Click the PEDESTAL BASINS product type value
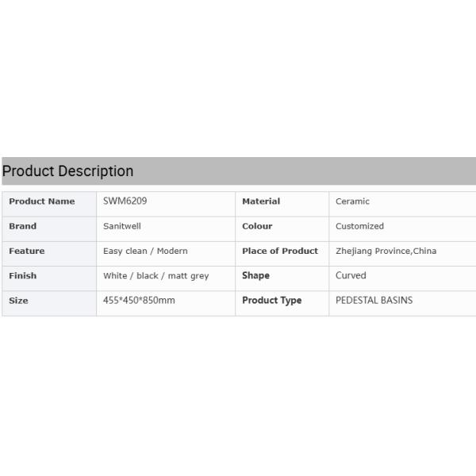Image resolution: width=476 pixels, height=476 pixels. pos(374,301)
